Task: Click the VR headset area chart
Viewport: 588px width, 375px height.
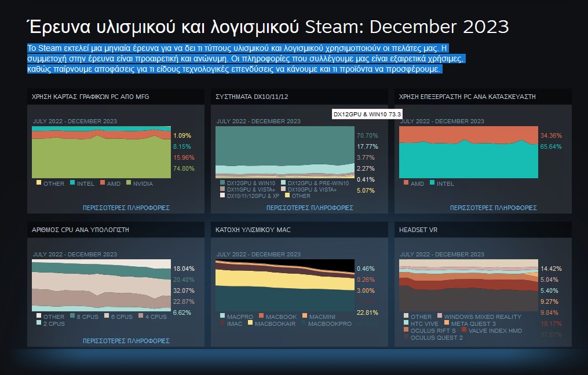Action: (469, 285)
